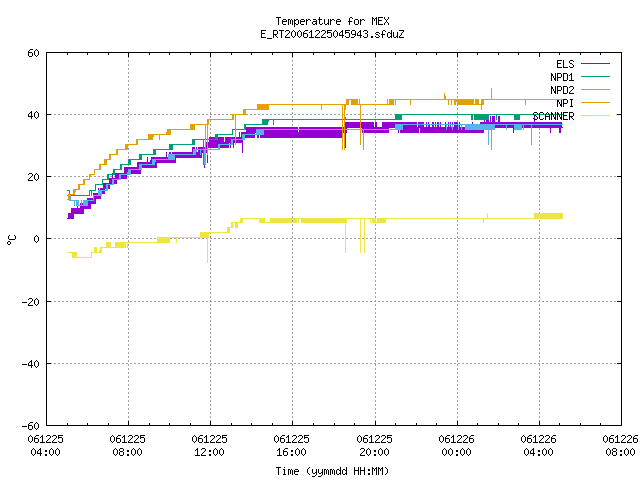
Task: Click the x-axis tick label 061226 04:00
Action: point(538,446)
